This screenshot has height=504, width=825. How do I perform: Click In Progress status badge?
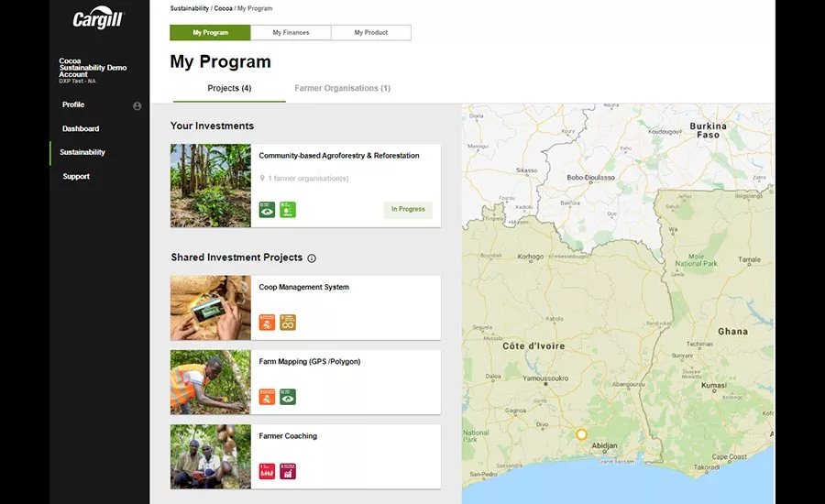pos(408,209)
